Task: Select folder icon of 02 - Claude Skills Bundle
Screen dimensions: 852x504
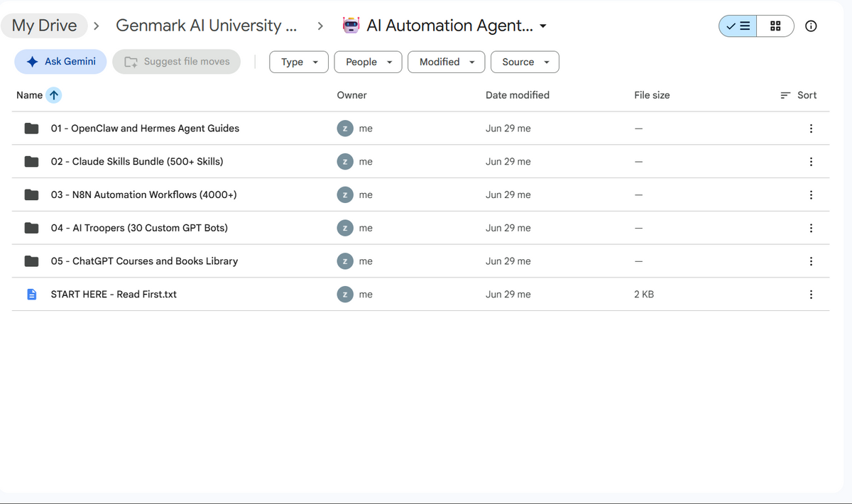Action: 31,162
